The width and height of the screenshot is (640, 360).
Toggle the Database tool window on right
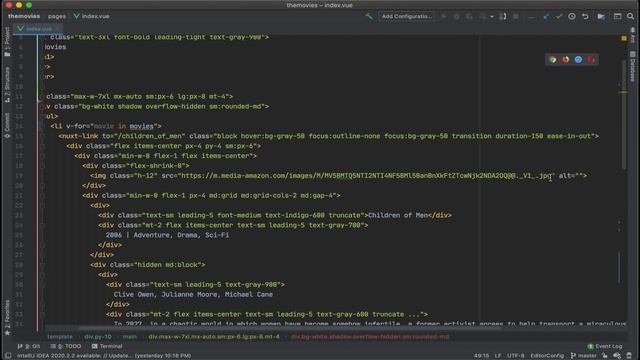tap(632, 67)
